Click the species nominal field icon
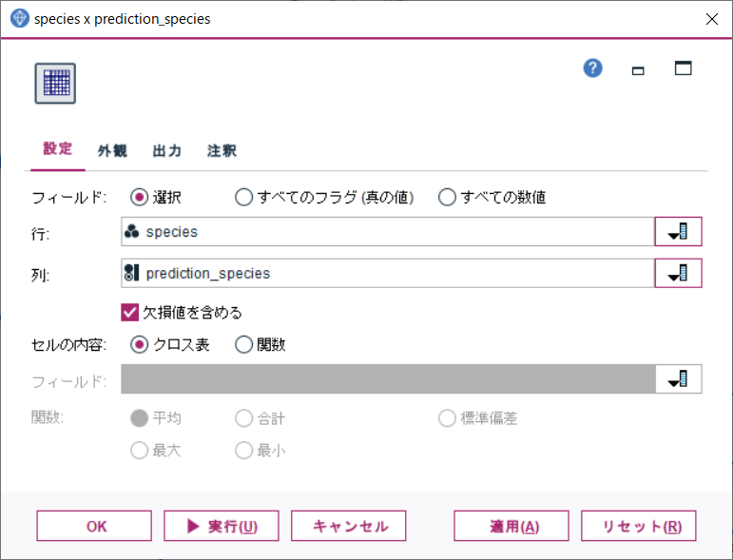This screenshot has height=560, width=733. pyautogui.click(x=132, y=231)
